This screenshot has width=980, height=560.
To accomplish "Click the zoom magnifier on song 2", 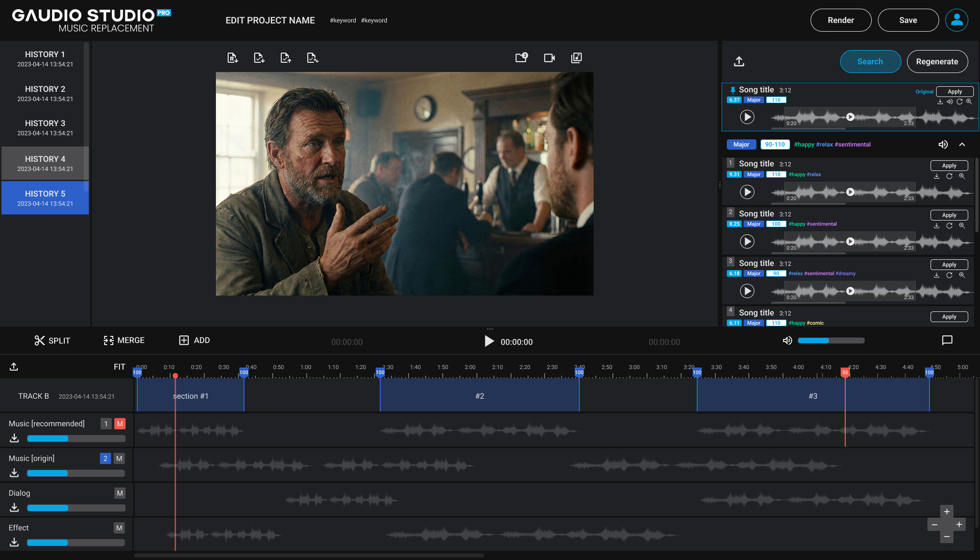I will pyautogui.click(x=962, y=226).
